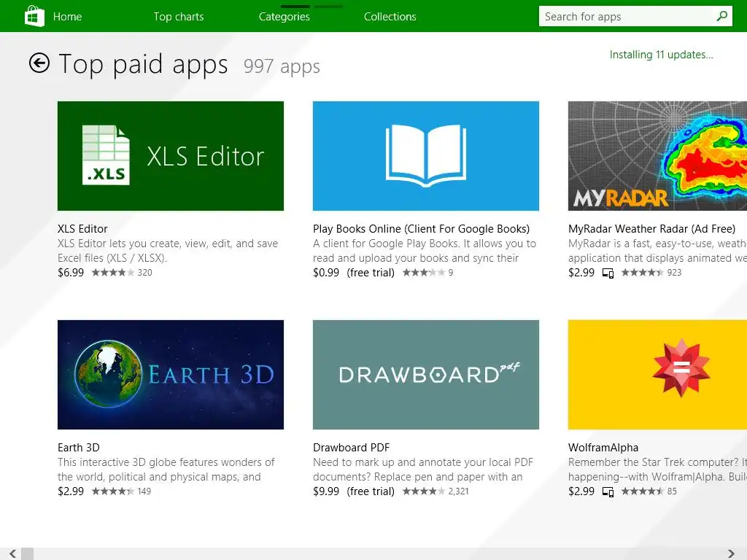Click the free trial label on Play Books Online

click(x=371, y=273)
